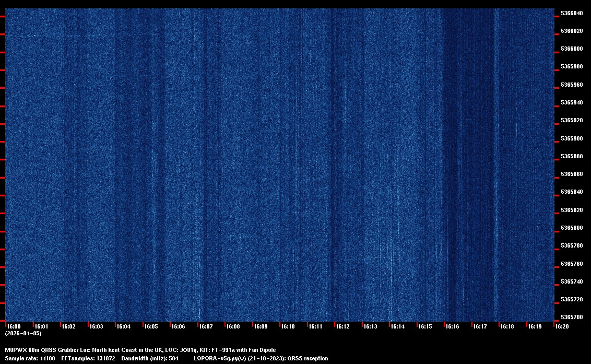Image resolution: width=591 pixels, height=364 pixels.
Task: Click the 16:10 time axis label
Action: coord(288,326)
